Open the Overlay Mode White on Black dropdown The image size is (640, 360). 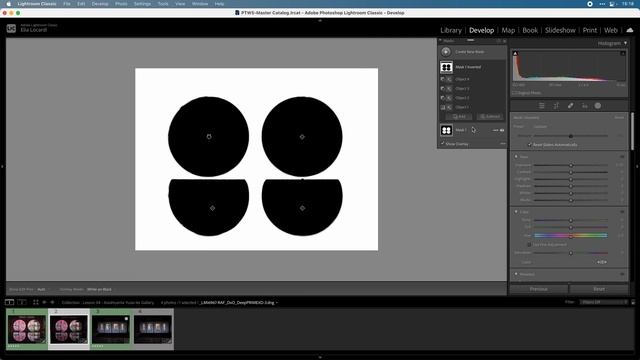click(99, 289)
